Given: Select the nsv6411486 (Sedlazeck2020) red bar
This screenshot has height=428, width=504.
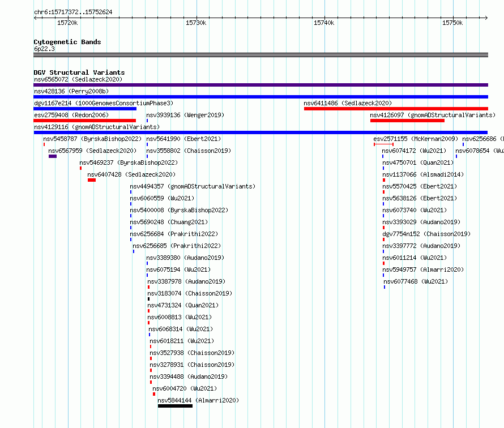Looking at the screenshot, I should coord(396,109).
